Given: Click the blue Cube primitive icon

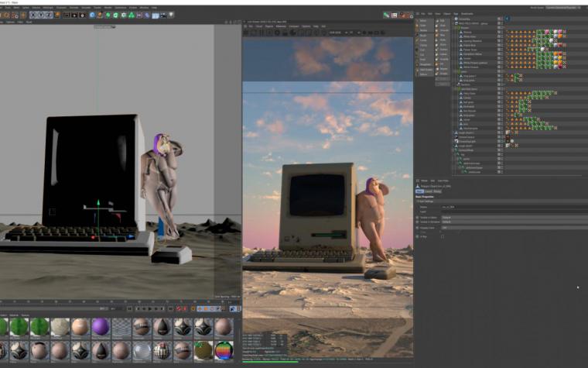Looking at the screenshot, I should pyautogui.click(x=92, y=15).
